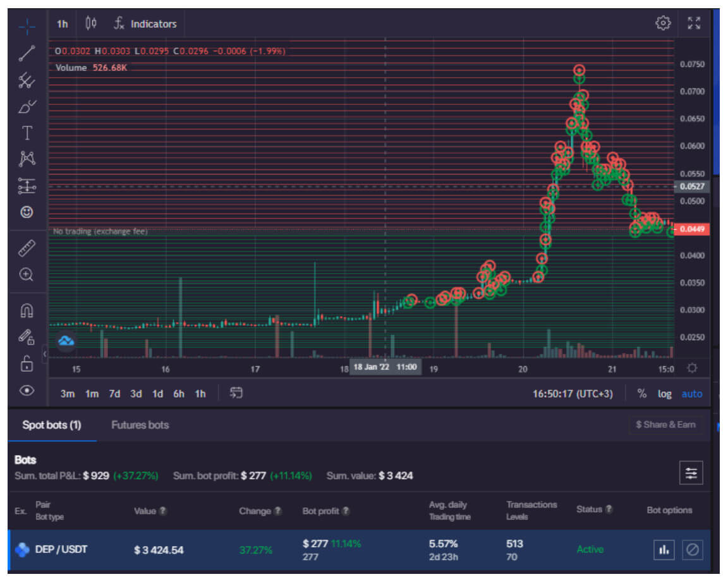Hide all drawings with eye icon
728x584 pixels.
point(27,391)
